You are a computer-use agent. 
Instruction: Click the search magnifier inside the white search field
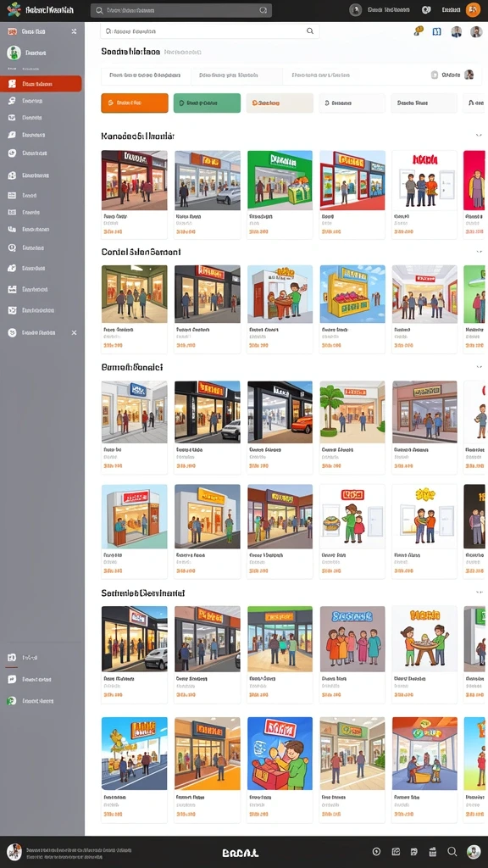click(x=310, y=31)
